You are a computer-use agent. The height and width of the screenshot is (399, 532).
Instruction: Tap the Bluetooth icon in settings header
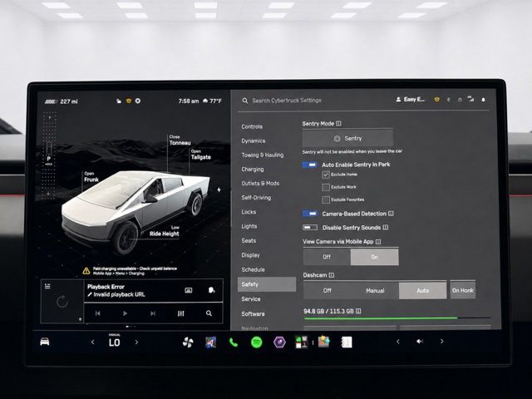coord(449,100)
